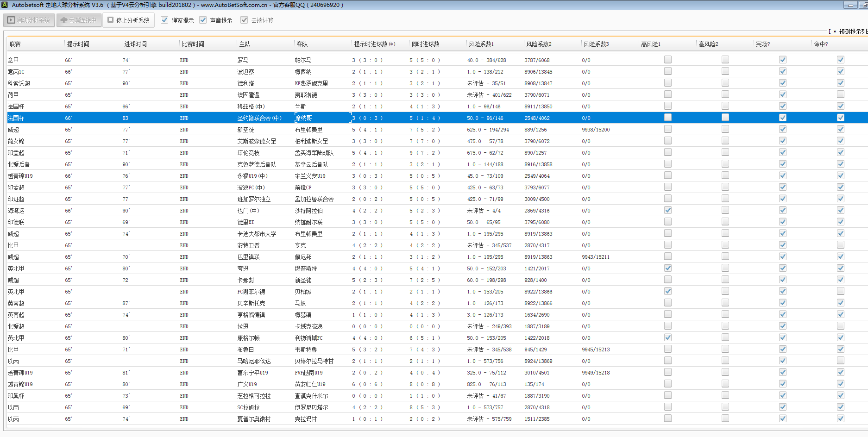Click the Autobetsoft app icon in title bar
Image resolution: width=868 pixels, height=437 pixels.
point(5,5)
